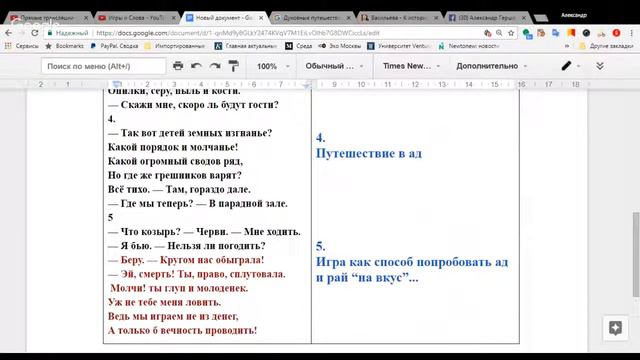The image size is (640, 360).
Task: Expand the 'Дополнительно' toolbar menu
Action: click(491, 66)
